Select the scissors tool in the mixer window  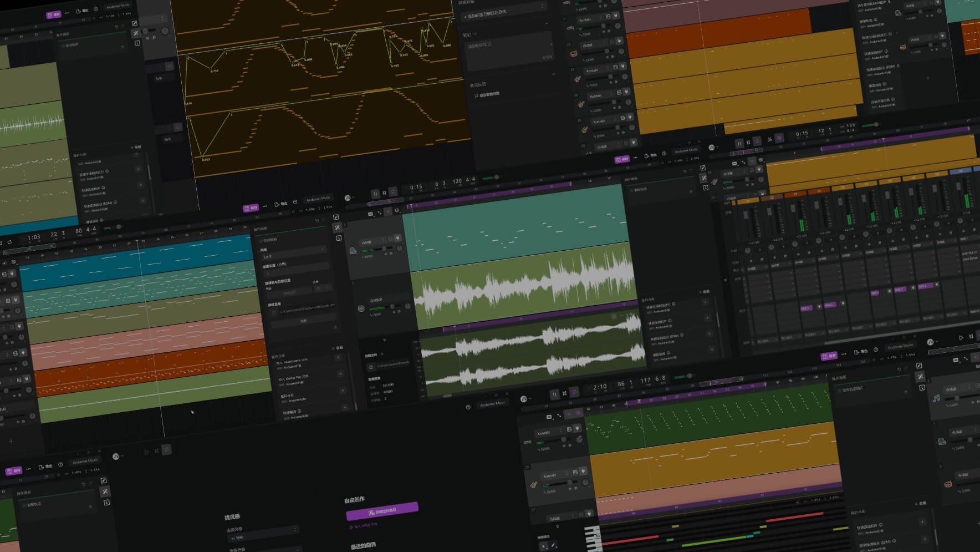pyautogui.click(x=769, y=140)
